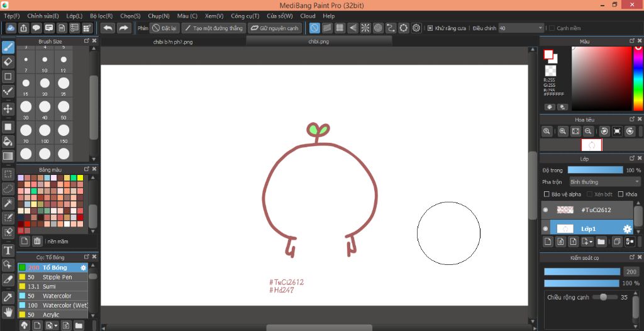Undock the Bảng màu panel
The width and height of the screenshot is (644, 331).
[x=87, y=169]
